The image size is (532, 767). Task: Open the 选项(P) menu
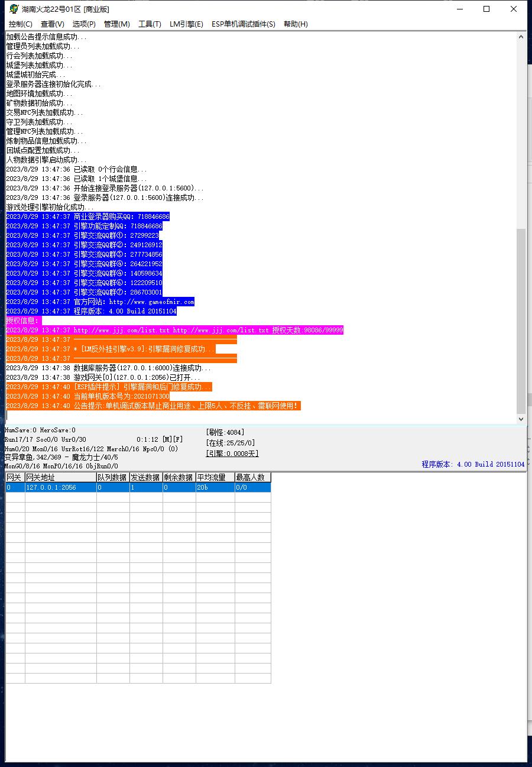[x=84, y=24]
